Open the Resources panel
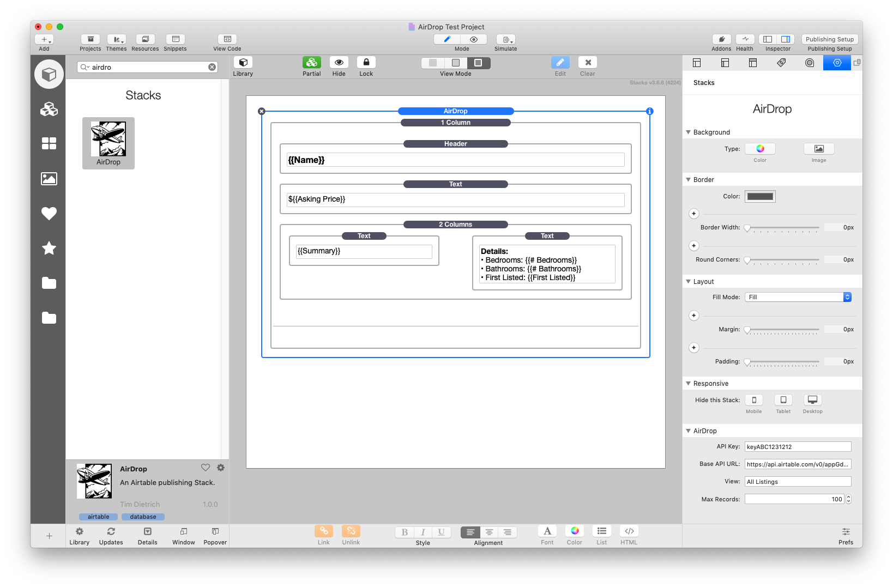893x588 pixels. click(145, 39)
